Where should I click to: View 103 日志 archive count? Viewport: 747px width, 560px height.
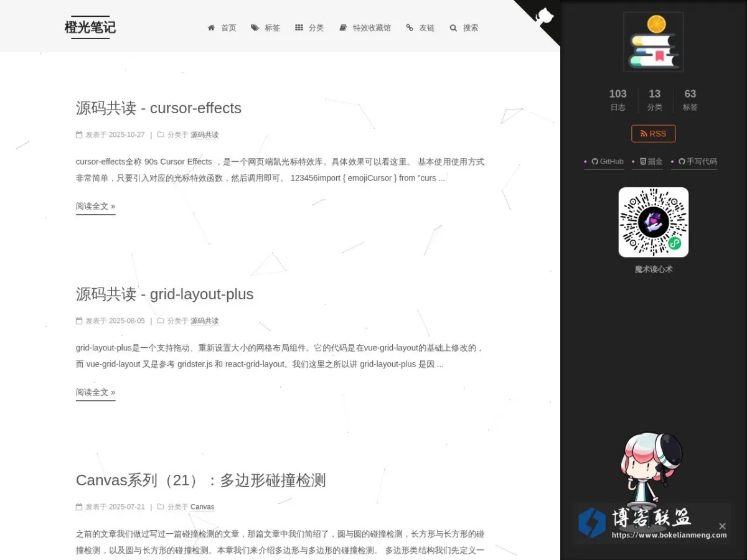tap(618, 100)
